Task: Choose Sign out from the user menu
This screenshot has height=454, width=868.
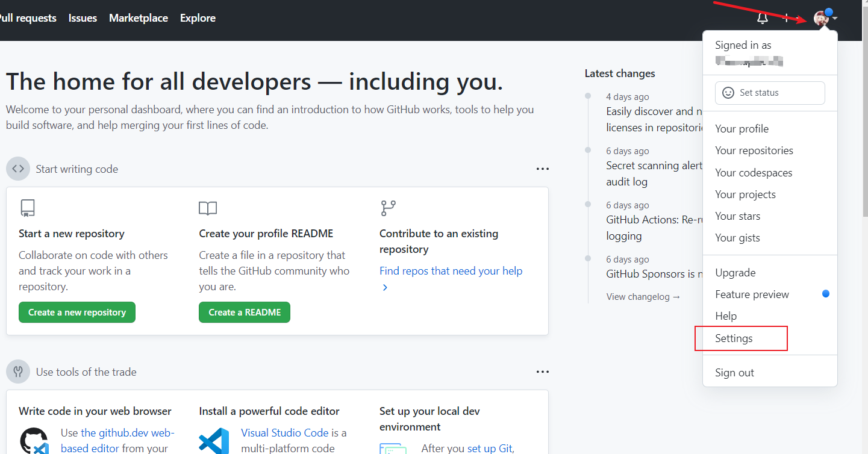Action: 734,373
